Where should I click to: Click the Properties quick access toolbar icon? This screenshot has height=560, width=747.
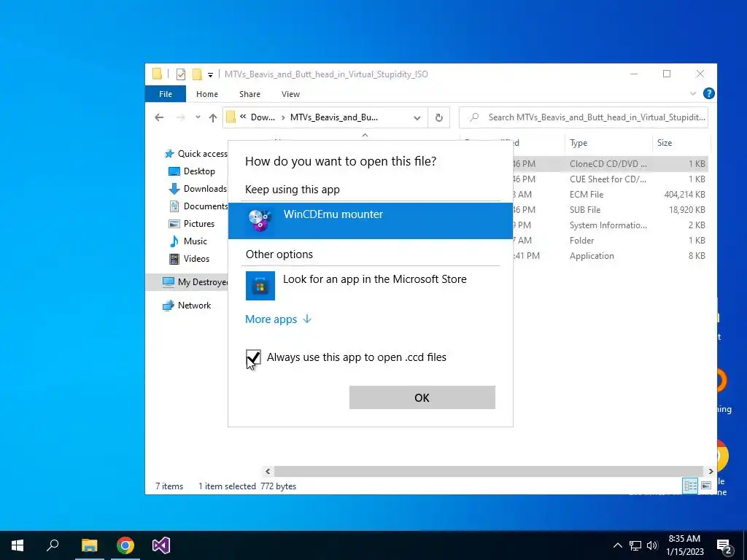[181, 74]
